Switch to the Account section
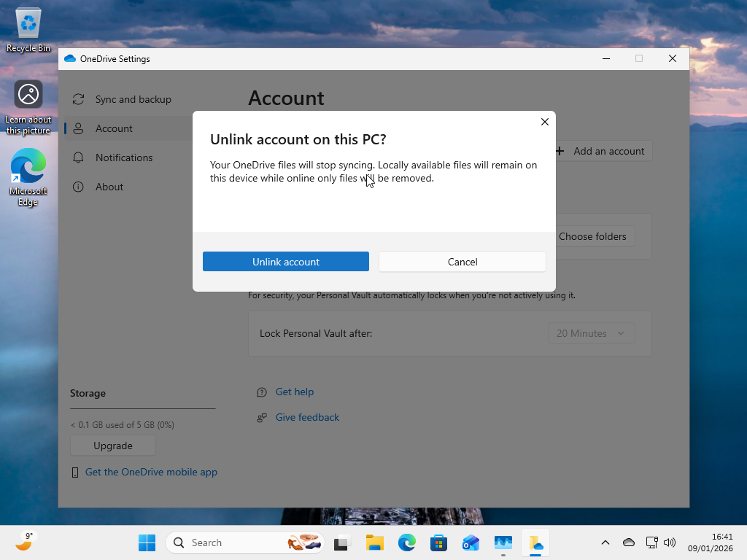 click(x=115, y=128)
